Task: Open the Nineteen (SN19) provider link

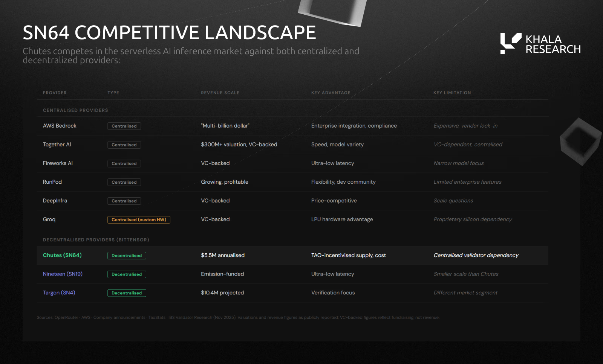Action: pyautogui.click(x=63, y=274)
